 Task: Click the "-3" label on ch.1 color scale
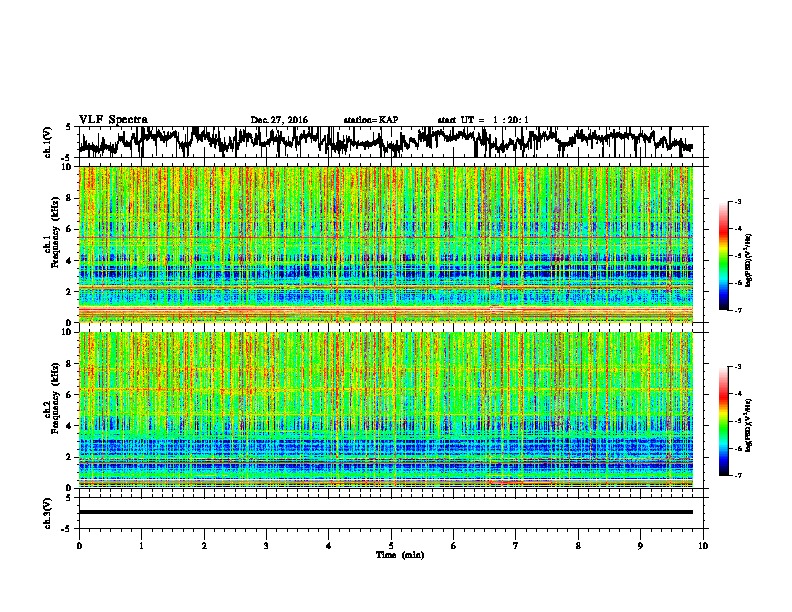[737, 201]
